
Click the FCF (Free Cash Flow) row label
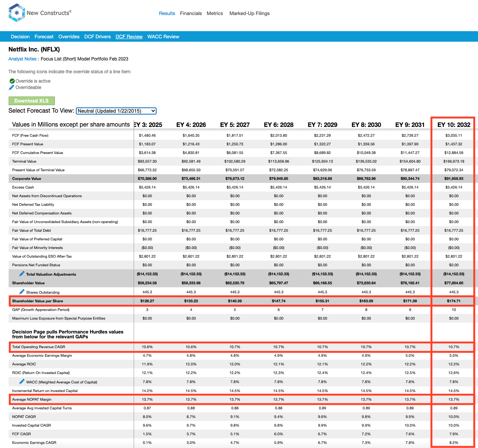coord(30,136)
